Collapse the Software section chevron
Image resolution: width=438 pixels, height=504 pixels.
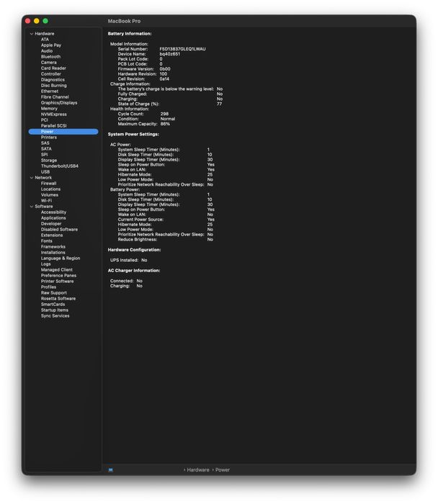click(x=32, y=207)
